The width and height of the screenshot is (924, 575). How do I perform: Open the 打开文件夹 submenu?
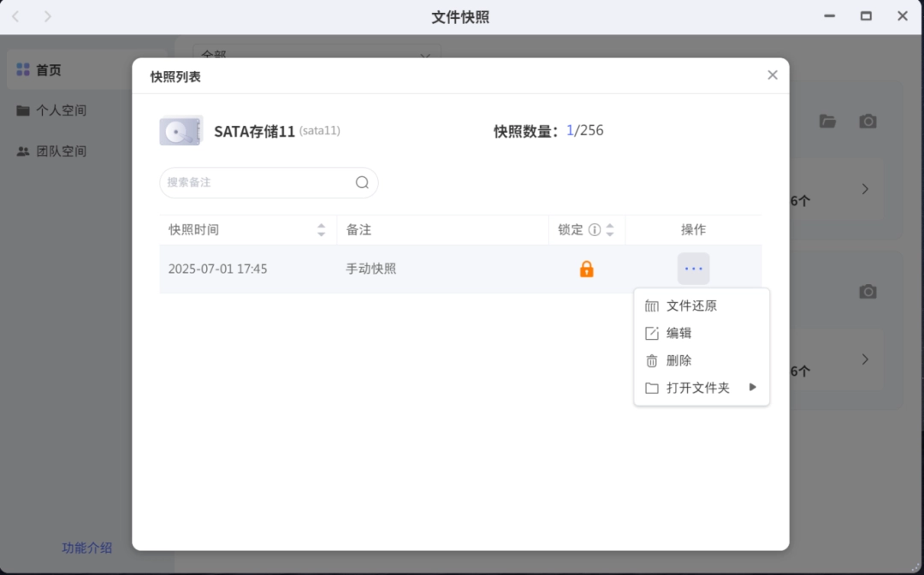pos(702,388)
